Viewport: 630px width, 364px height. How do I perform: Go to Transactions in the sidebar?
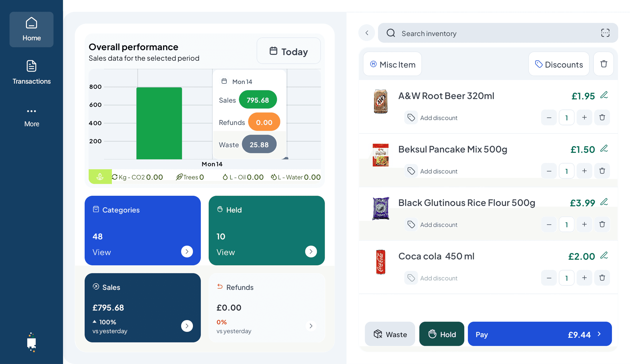pos(31,73)
